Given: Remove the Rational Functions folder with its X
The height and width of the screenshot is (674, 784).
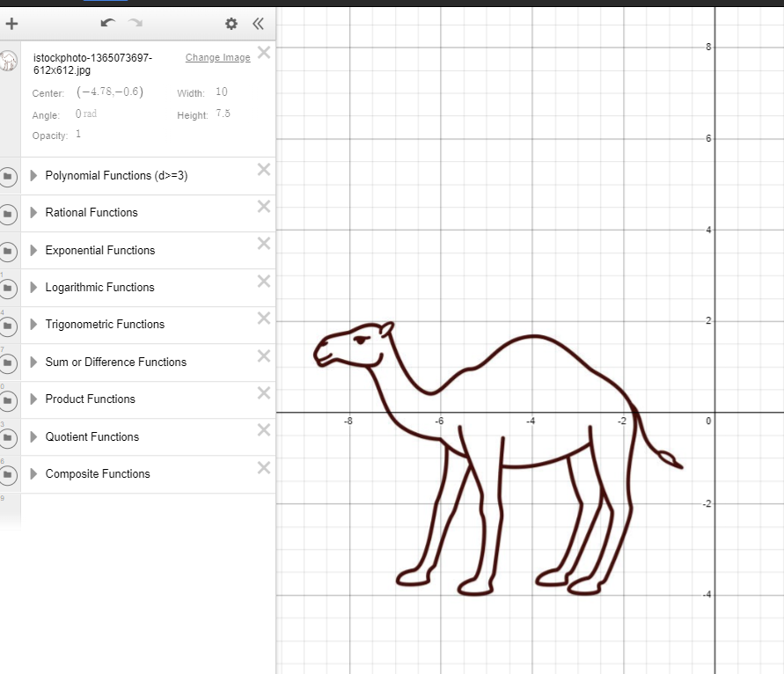Looking at the screenshot, I should click(x=263, y=207).
